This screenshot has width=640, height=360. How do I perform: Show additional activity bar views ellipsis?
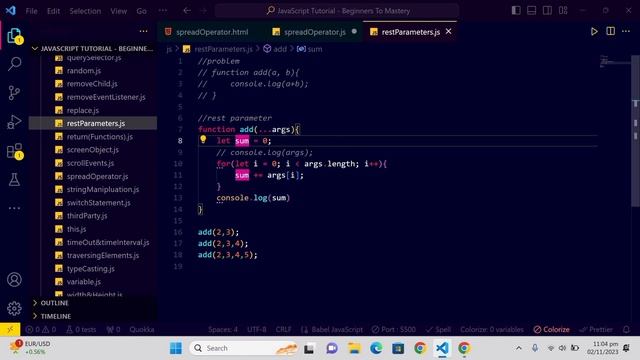(x=14, y=208)
